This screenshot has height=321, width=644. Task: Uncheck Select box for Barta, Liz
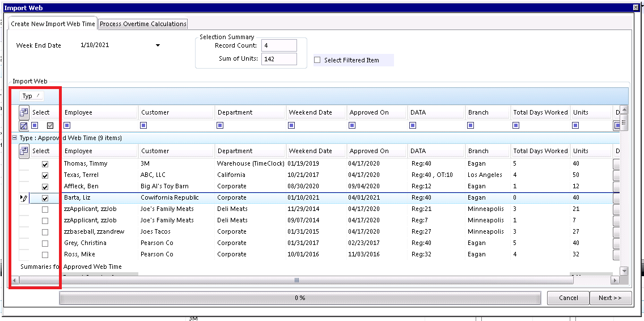(x=45, y=198)
